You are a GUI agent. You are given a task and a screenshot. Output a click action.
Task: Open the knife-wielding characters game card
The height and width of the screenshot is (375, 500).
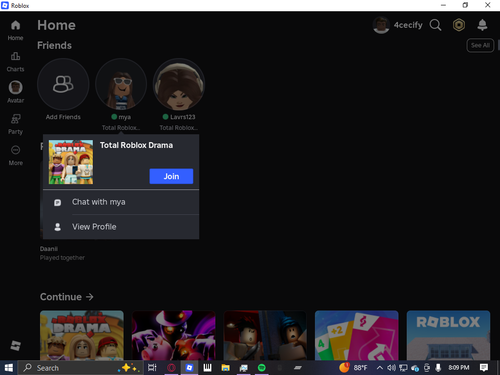(x=265, y=335)
